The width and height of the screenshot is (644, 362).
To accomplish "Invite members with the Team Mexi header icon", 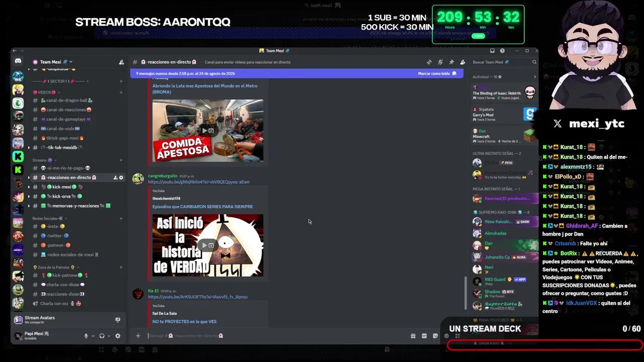I will tap(121, 62).
